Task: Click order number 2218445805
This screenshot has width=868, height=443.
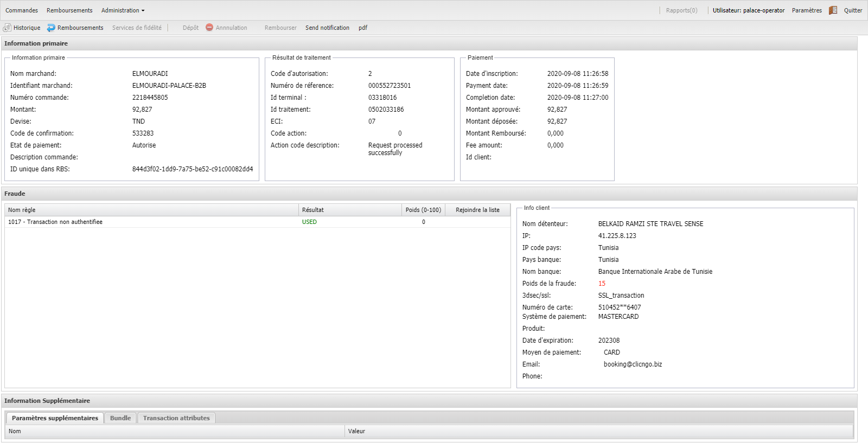Action: pyautogui.click(x=150, y=98)
